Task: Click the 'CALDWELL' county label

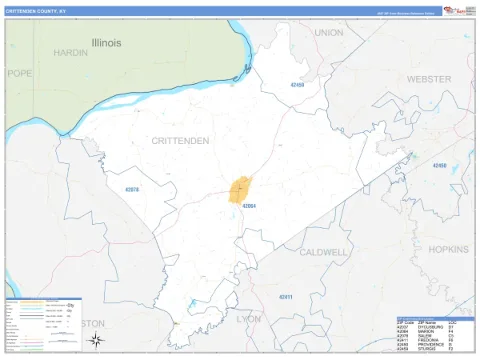Action: pyautogui.click(x=323, y=252)
